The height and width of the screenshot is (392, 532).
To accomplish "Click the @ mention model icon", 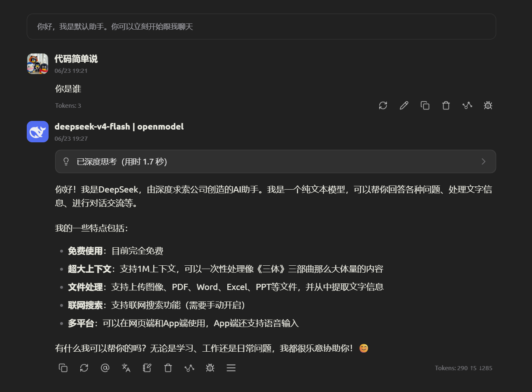I will click(x=105, y=368).
